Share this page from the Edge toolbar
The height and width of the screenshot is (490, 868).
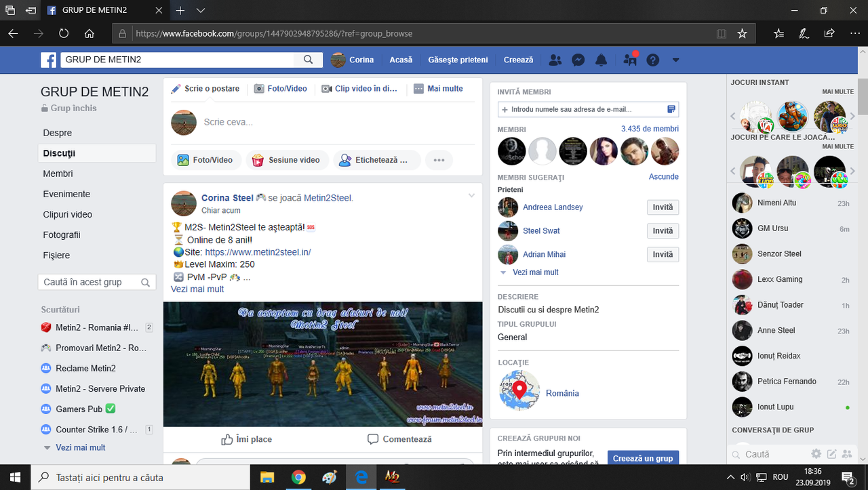point(829,33)
